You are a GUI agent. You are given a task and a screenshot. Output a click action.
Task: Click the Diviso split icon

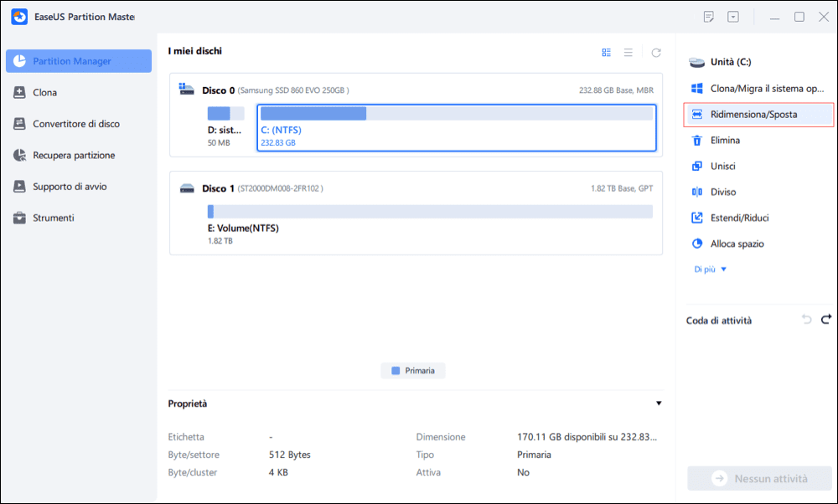[697, 192]
